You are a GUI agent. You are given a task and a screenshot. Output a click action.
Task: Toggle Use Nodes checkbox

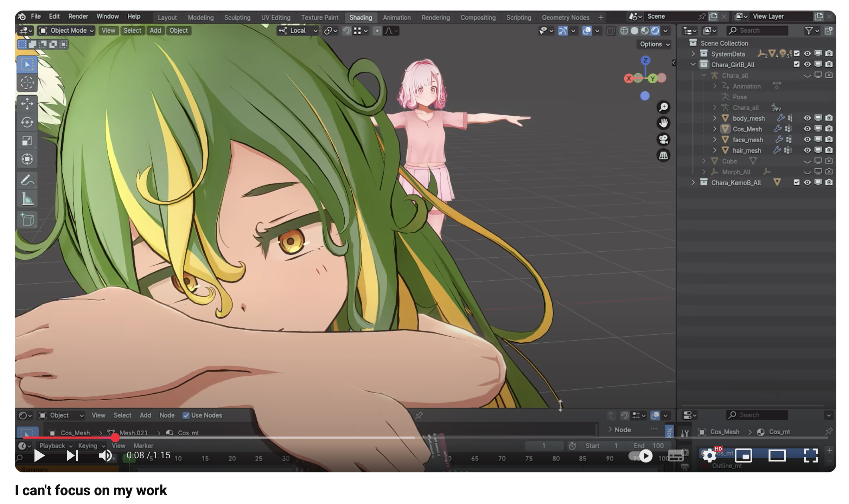[186, 415]
